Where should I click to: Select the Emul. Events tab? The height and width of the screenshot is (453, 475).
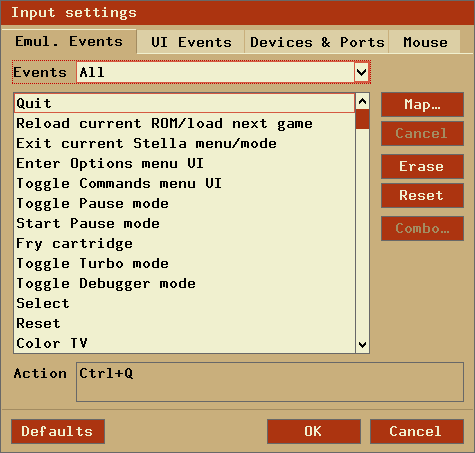pyautogui.click(x=69, y=42)
